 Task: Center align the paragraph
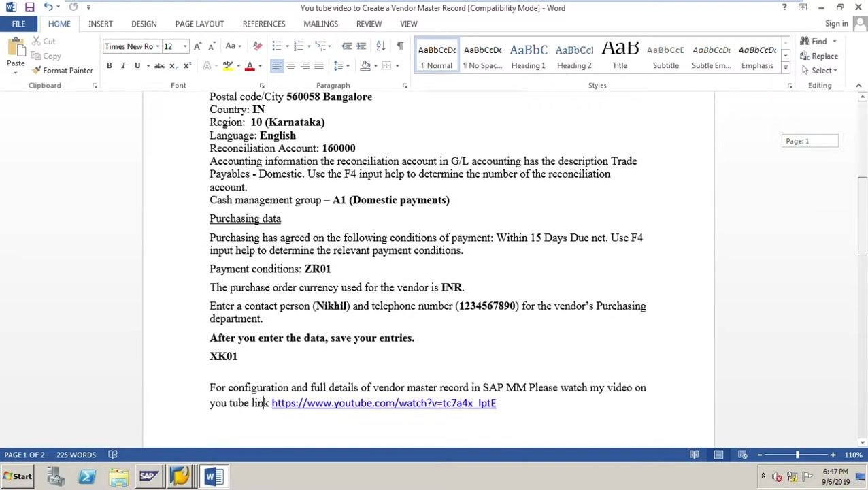(x=290, y=66)
